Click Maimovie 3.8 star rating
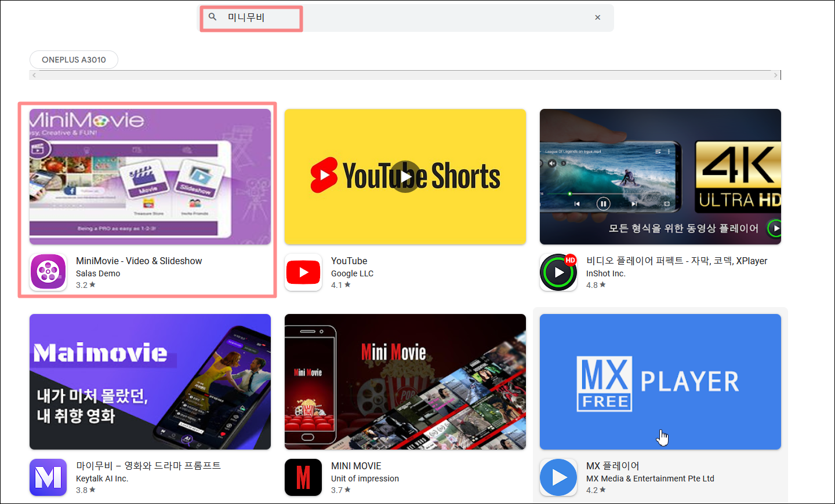Screen dimensions: 835x504 pos(86,490)
